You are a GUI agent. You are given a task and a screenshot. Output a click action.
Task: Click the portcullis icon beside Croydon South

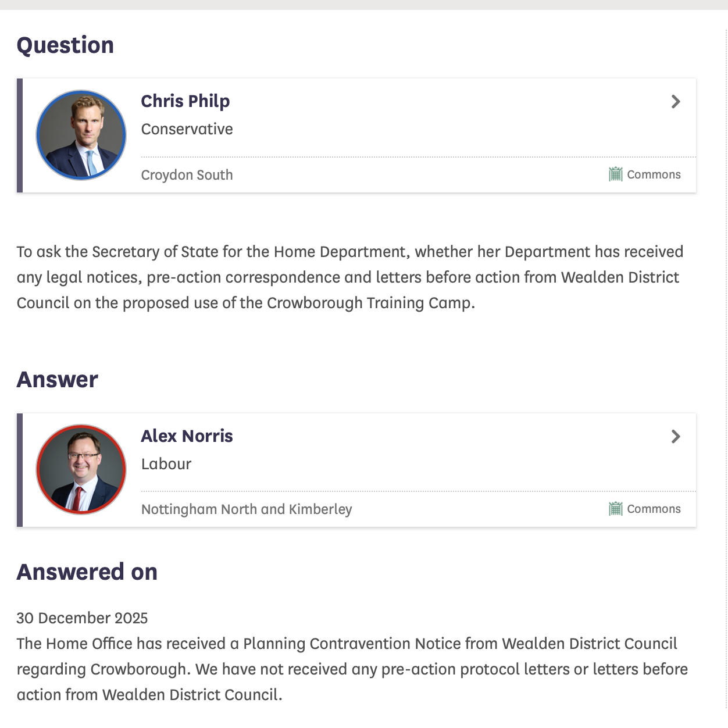tap(615, 174)
